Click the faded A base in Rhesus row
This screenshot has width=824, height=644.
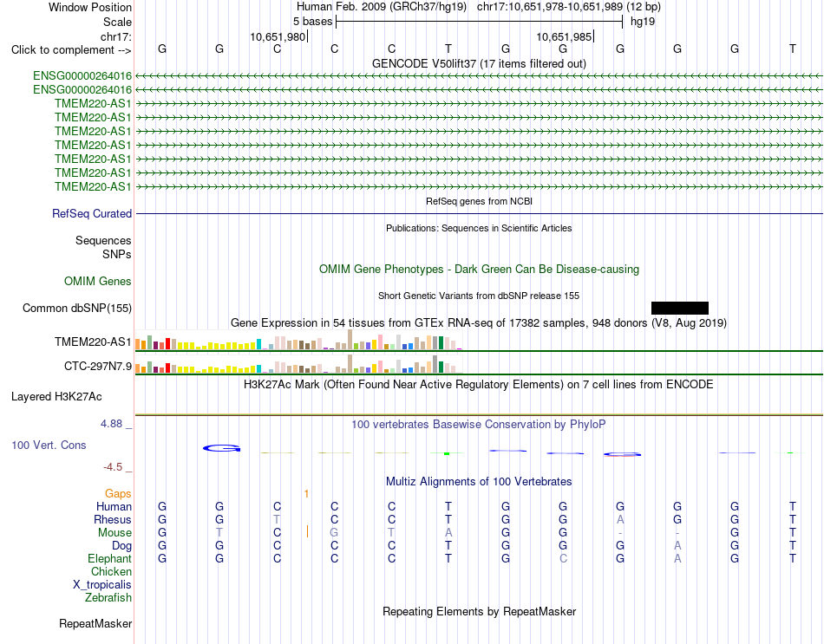coord(620,519)
